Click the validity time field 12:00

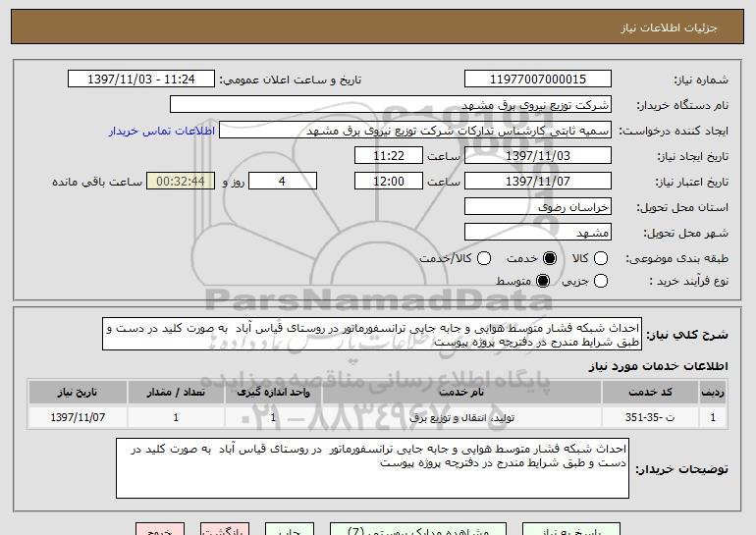(389, 182)
